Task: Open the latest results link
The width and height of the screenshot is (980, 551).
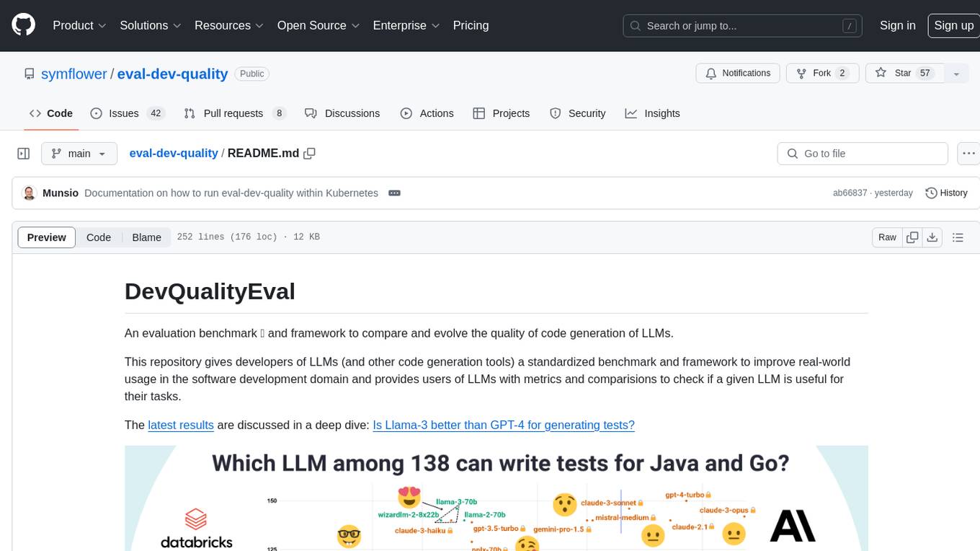Action: [x=181, y=425]
